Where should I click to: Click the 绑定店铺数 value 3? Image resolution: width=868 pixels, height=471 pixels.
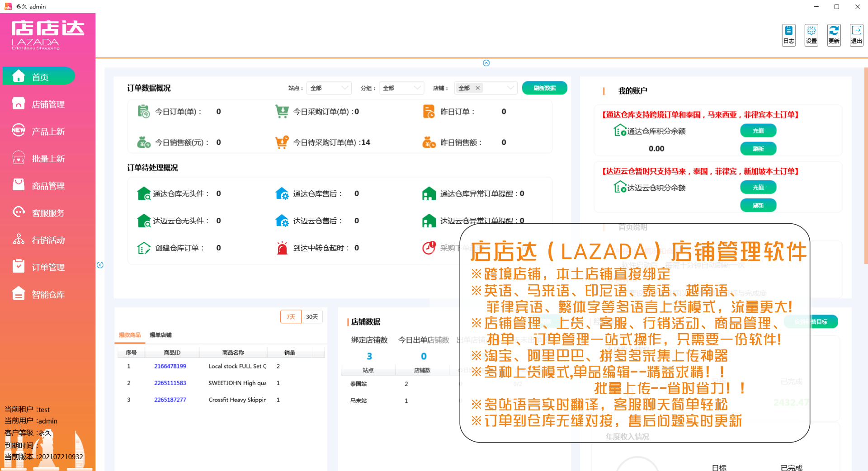click(369, 356)
